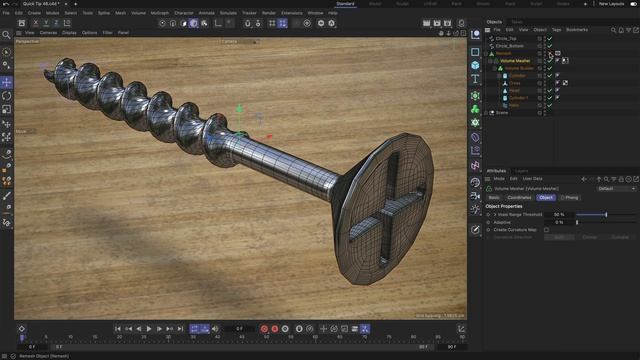
Task: Open the Volume menu
Action: [138, 13]
